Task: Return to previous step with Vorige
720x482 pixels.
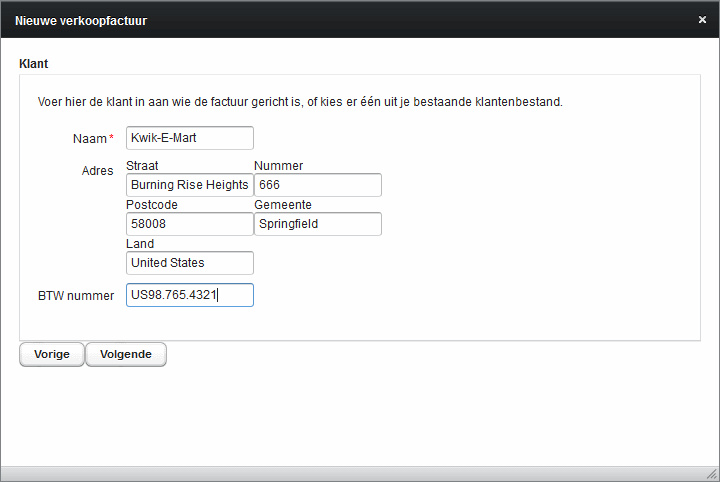Action: (x=52, y=354)
